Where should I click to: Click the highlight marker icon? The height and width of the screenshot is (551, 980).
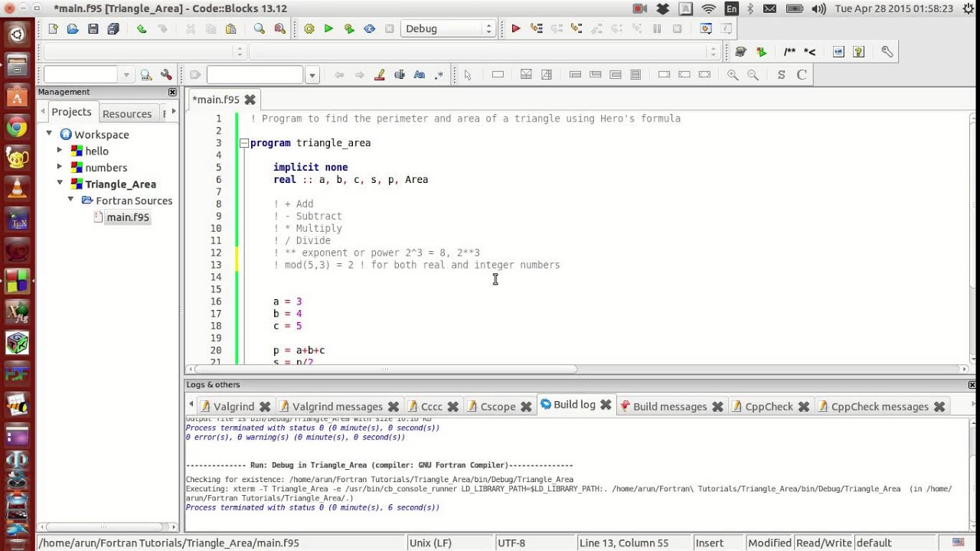click(379, 74)
